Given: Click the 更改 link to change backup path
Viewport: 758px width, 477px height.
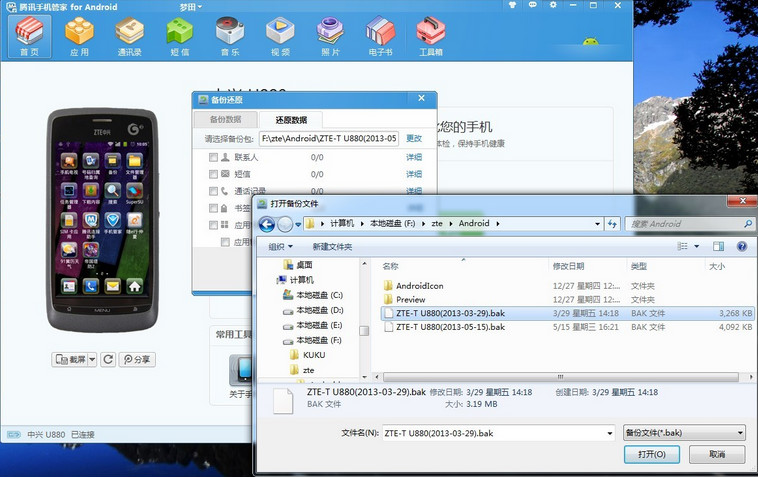Looking at the screenshot, I should [x=414, y=139].
